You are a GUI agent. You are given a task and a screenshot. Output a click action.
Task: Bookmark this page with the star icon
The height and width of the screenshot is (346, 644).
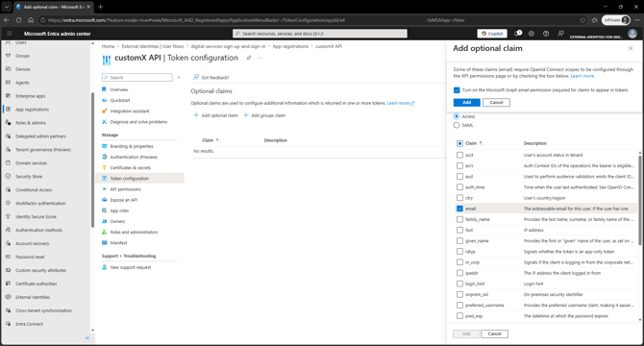pos(582,20)
